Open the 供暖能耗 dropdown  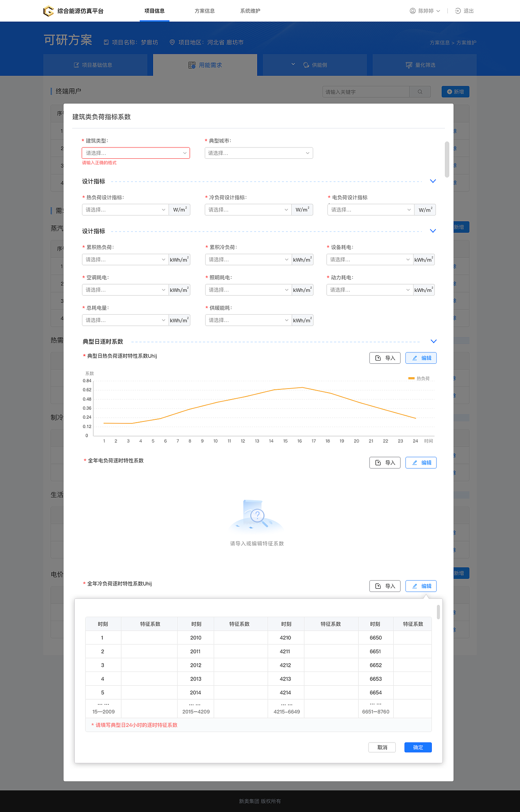click(x=248, y=320)
